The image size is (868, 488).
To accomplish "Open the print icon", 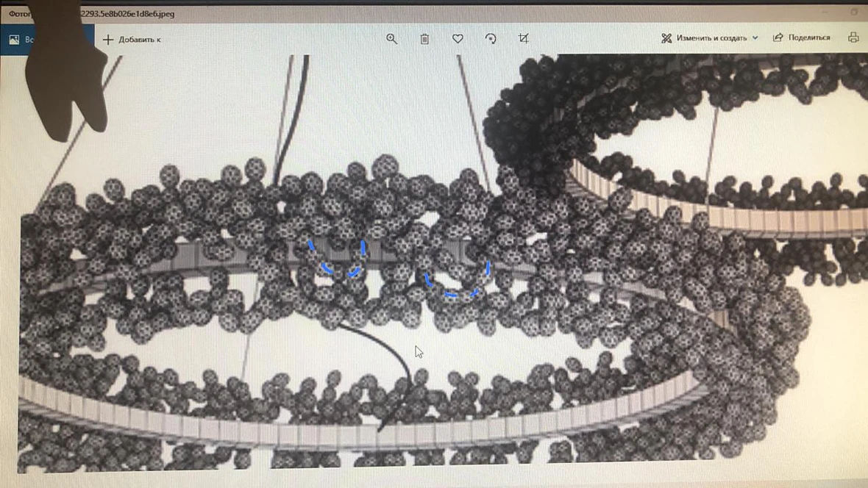I will click(853, 37).
